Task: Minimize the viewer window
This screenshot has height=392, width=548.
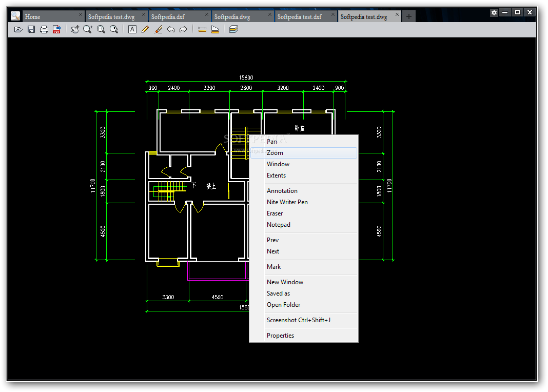Action: pos(505,13)
